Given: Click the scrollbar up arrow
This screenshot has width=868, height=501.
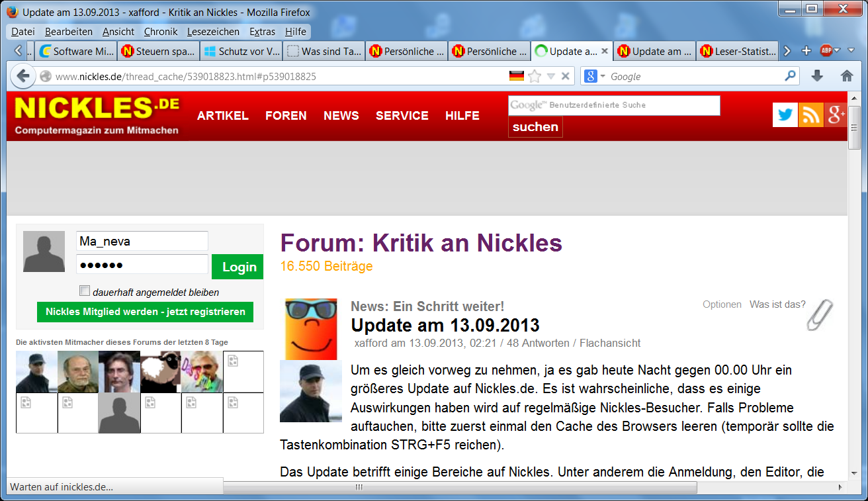Looking at the screenshot, I should click(854, 97).
